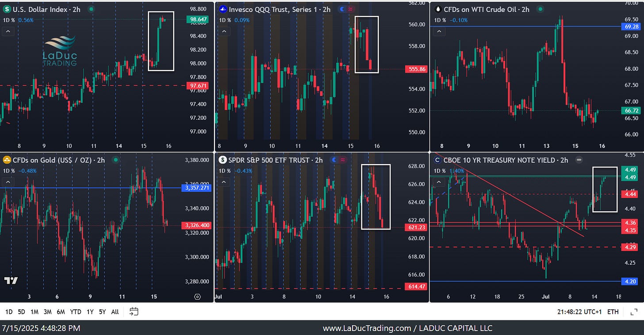Screen dimensions: 644x335
Task: Click the U.S. Dollar Index dollar symbol icon
Action: [x=7, y=9]
